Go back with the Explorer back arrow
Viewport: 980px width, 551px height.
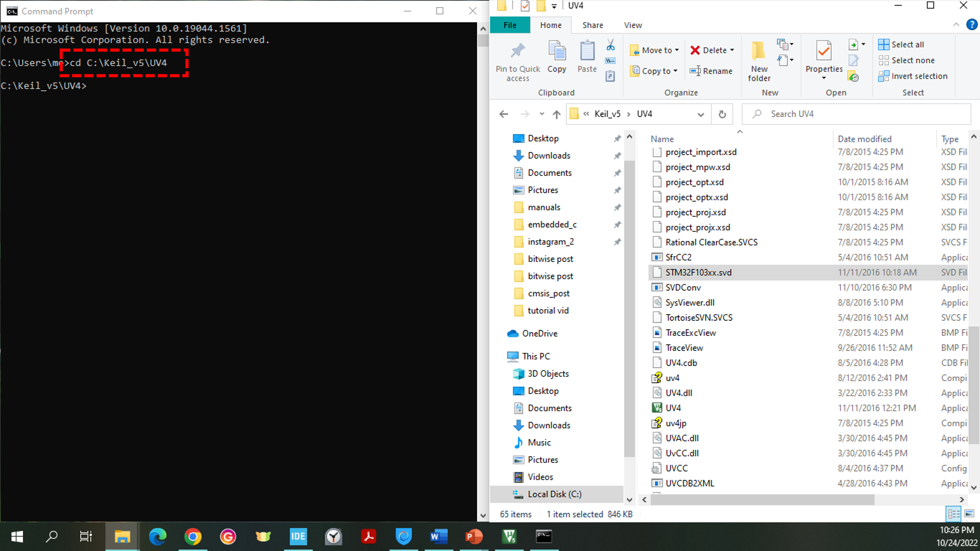[x=504, y=114]
